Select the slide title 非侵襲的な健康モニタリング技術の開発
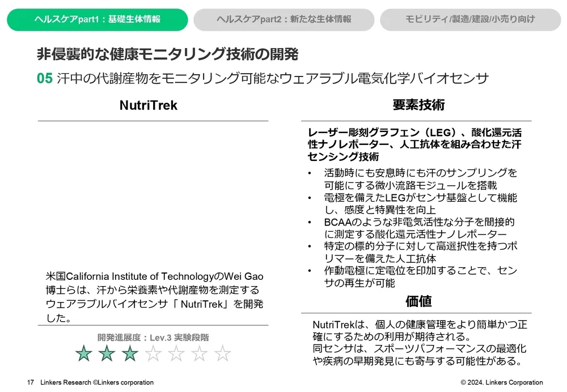The width and height of the screenshot is (567, 392). [167, 54]
